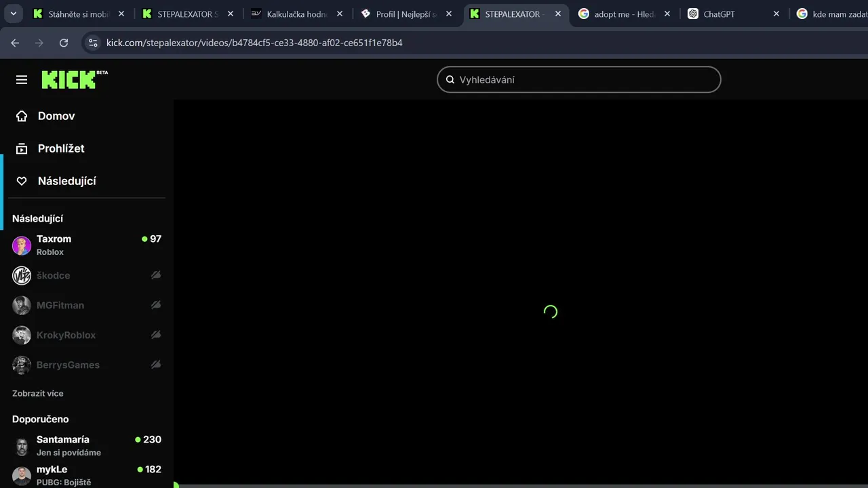
Task: Go back in browser history
Action: tap(15, 43)
